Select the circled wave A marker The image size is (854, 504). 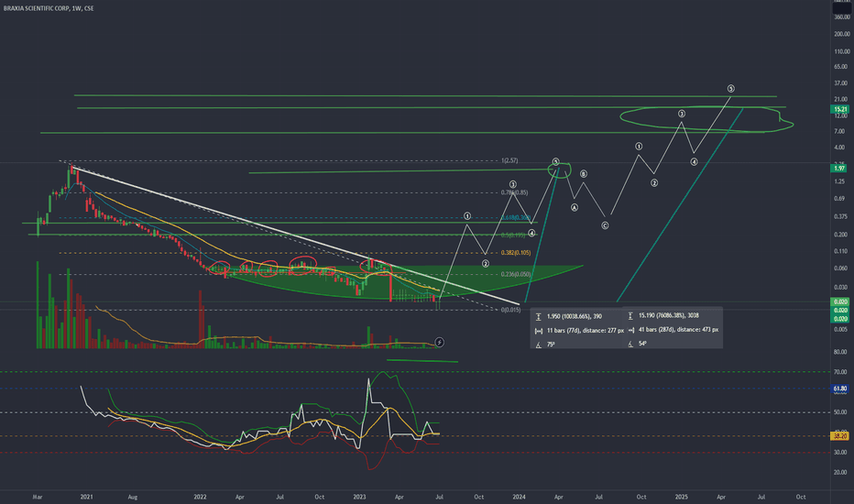click(574, 208)
